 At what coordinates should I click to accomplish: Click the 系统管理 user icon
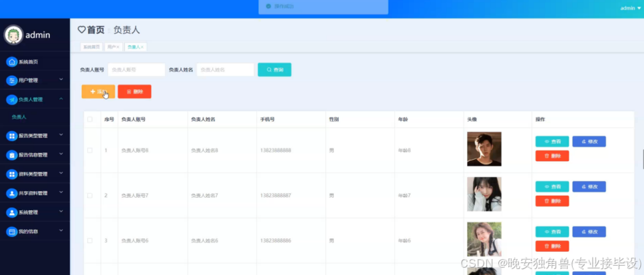click(x=12, y=212)
